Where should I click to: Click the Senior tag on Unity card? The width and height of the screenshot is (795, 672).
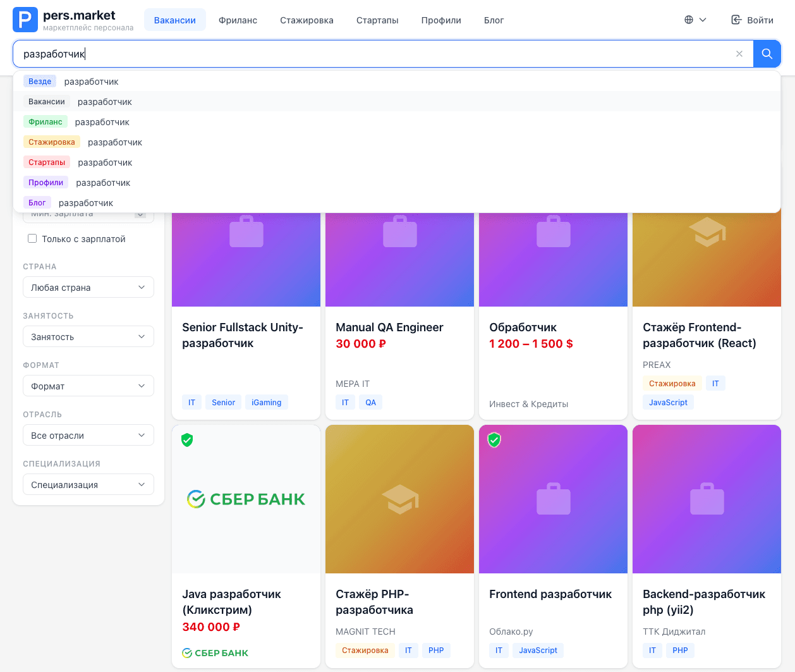(x=223, y=402)
